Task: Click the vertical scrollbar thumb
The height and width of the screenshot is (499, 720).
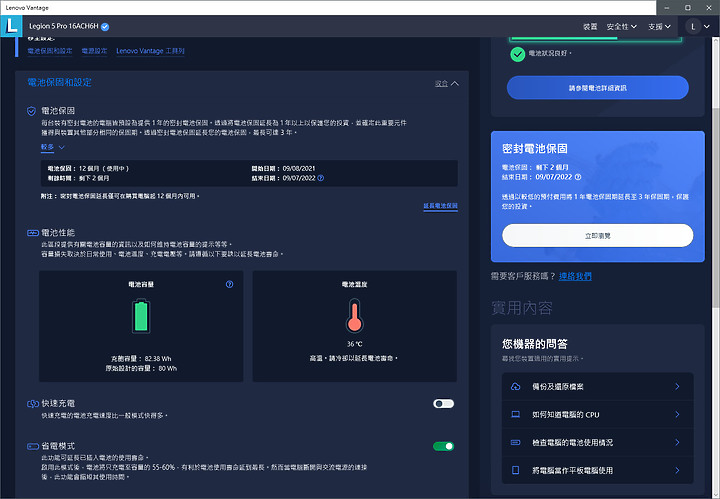Action: coord(716,207)
